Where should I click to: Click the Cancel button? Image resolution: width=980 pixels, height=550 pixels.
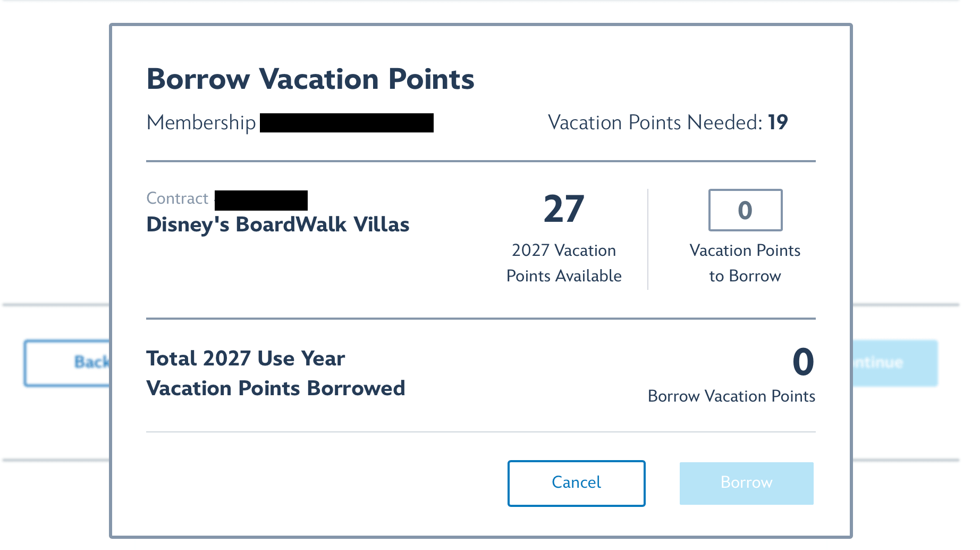coord(576,483)
